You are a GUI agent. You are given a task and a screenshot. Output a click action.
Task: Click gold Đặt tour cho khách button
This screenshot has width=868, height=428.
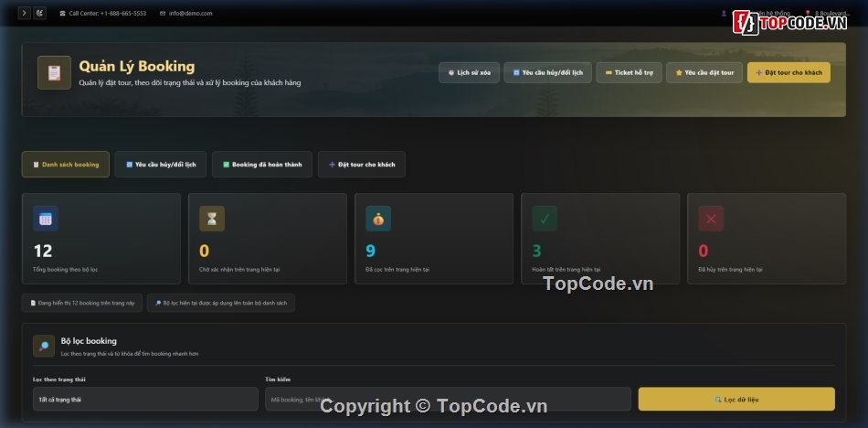[x=789, y=72]
